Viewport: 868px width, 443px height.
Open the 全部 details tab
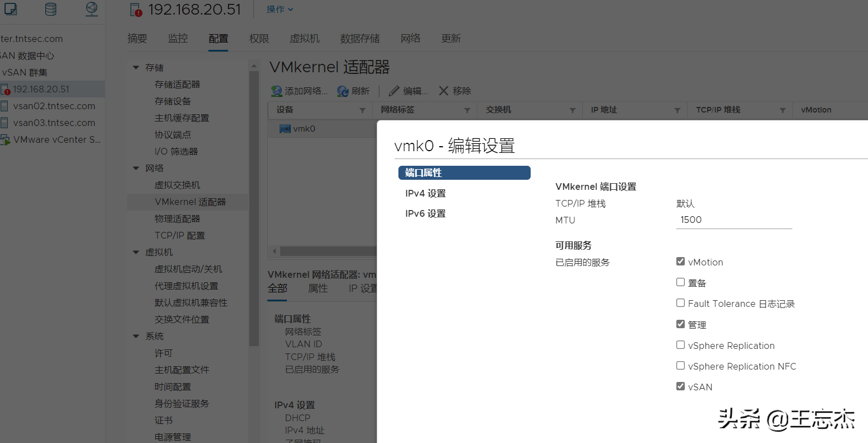coord(277,288)
